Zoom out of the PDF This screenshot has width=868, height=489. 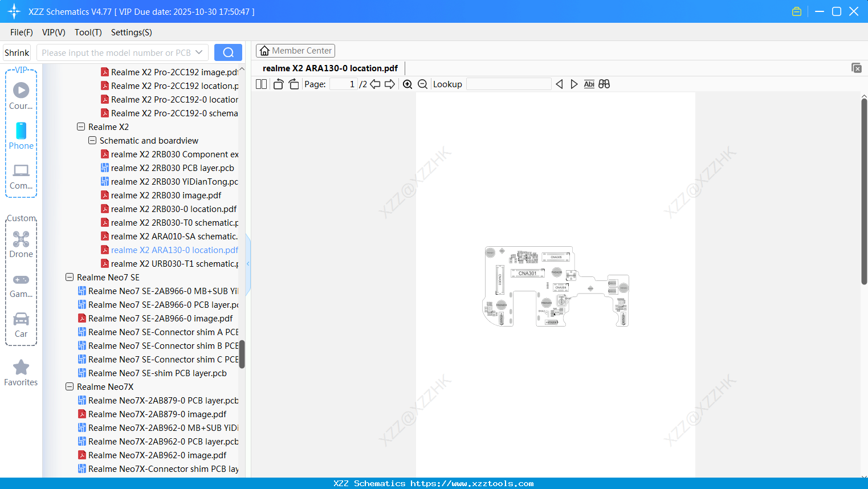[x=422, y=84]
